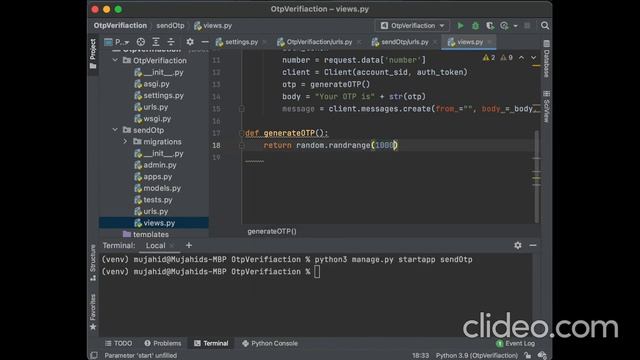640x360 pixels.
Task: Run the OtpVerifiaction configuration
Action: coord(460,26)
